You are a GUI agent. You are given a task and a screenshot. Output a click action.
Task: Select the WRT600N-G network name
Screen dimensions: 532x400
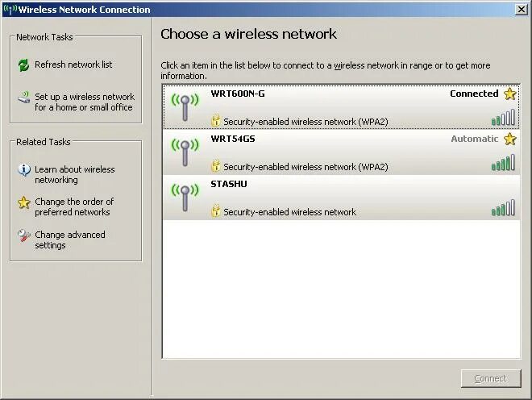(238, 94)
